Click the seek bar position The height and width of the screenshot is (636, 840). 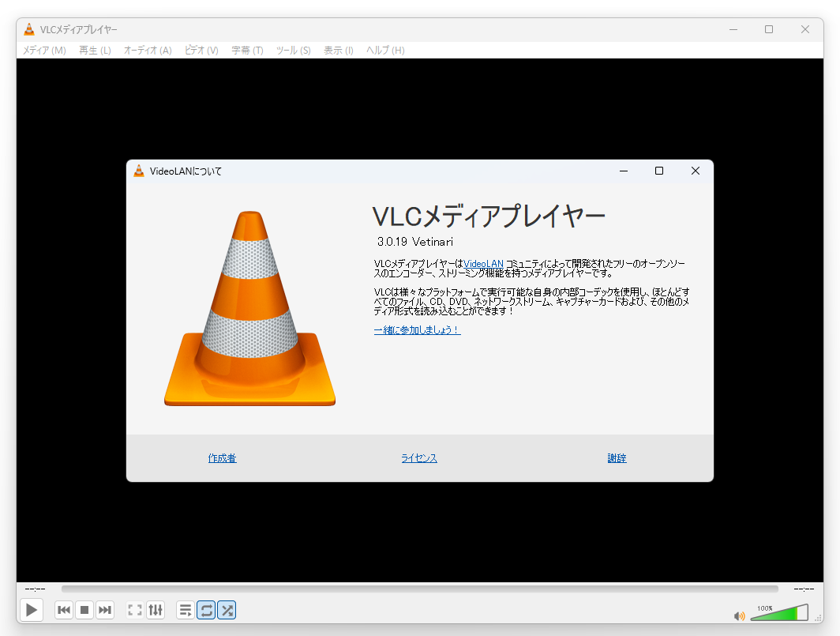point(419,588)
